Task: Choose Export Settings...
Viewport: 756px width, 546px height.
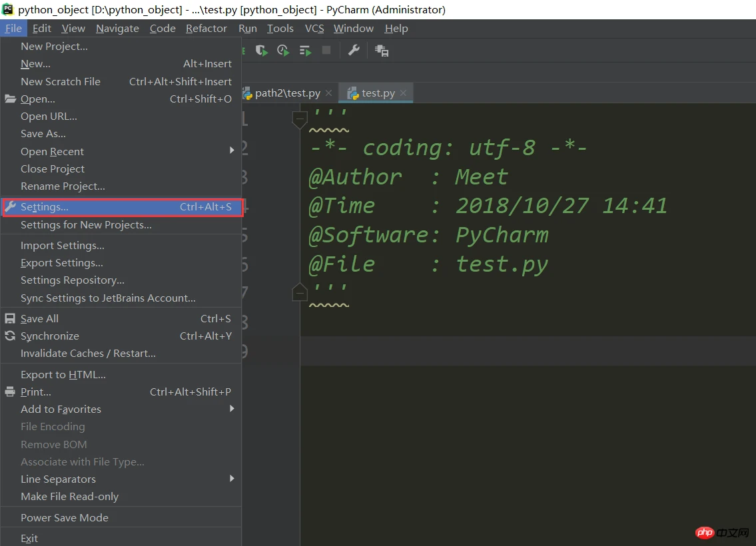Action: 121,262
